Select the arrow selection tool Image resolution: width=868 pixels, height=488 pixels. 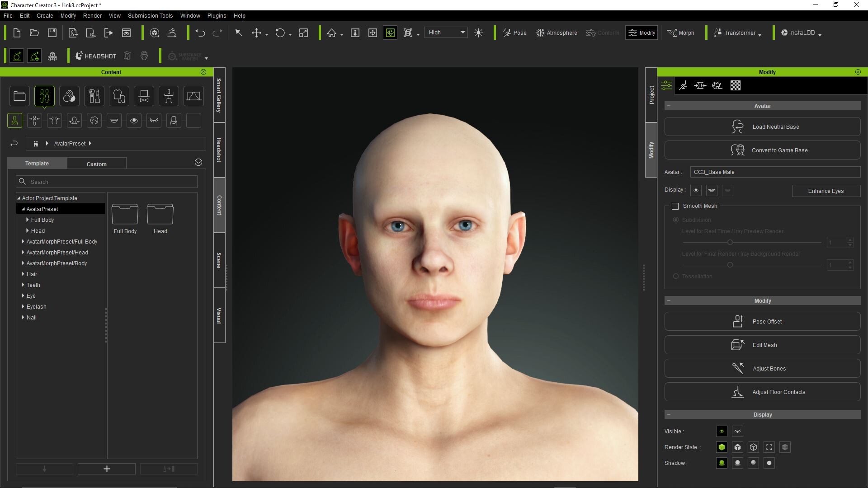(239, 33)
